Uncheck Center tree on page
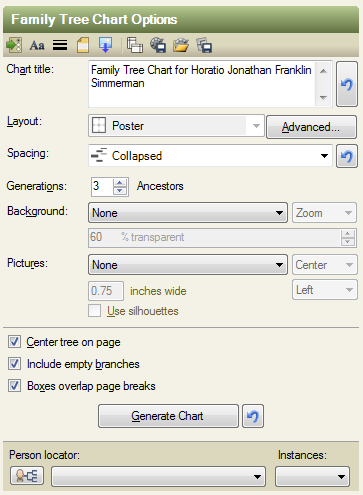 click(15, 342)
